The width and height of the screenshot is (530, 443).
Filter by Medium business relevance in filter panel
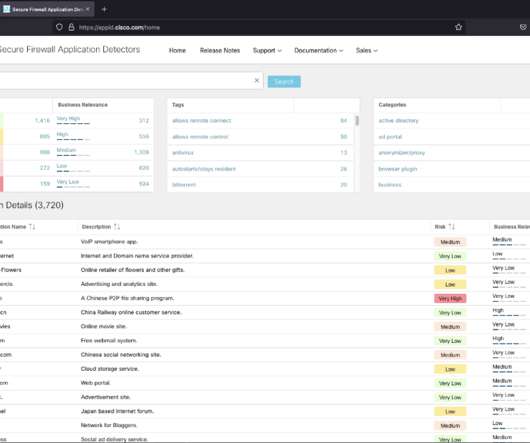pyautogui.click(x=66, y=150)
